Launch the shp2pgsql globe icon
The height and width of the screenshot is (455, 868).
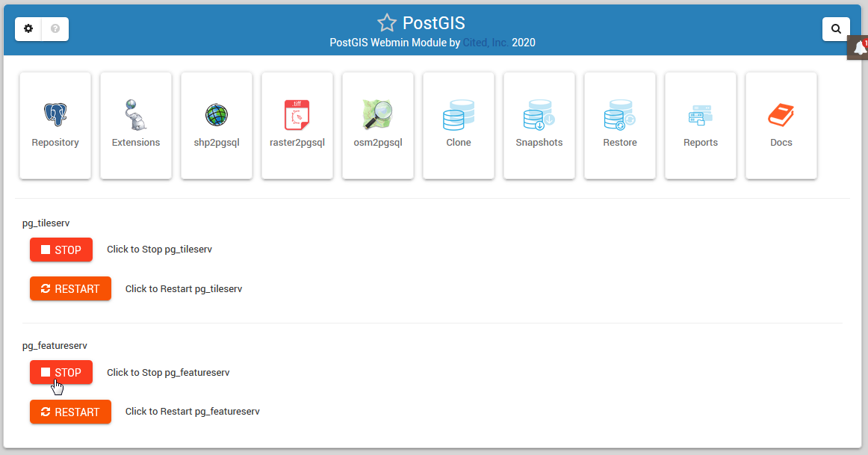click(217, 116)
